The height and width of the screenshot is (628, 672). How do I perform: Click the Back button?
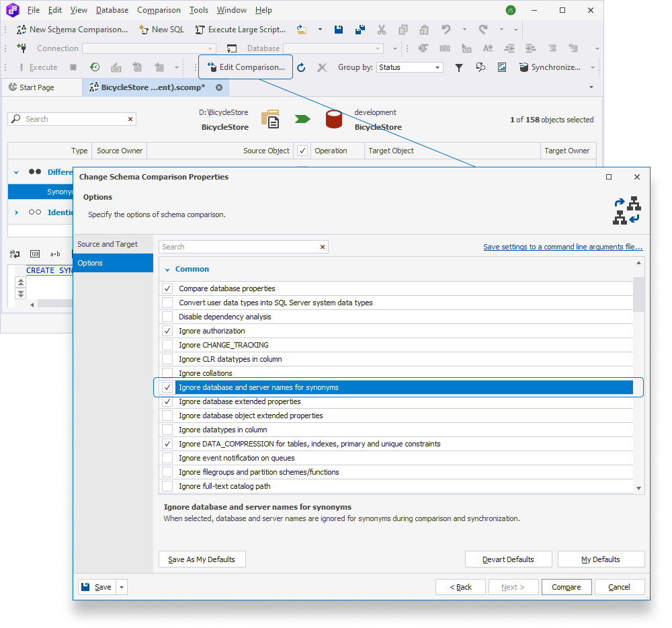coord(461,587)
